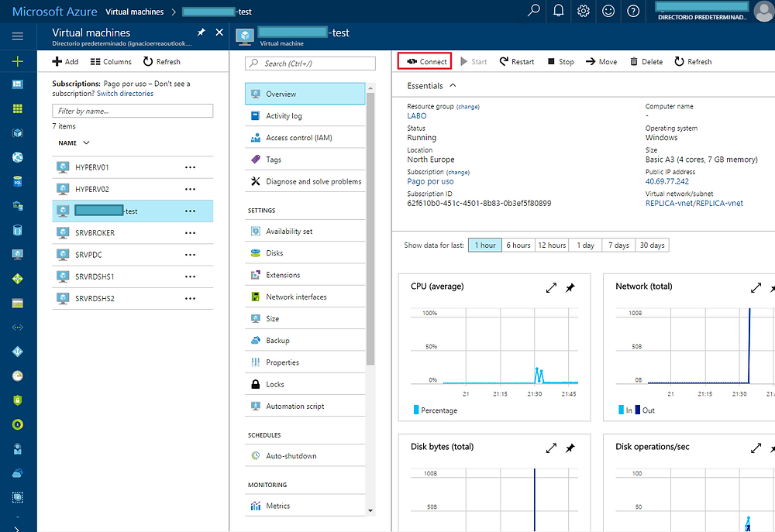775x532 pixels.
Task: Open Activity log menu item
Action: tap(305, 115)
